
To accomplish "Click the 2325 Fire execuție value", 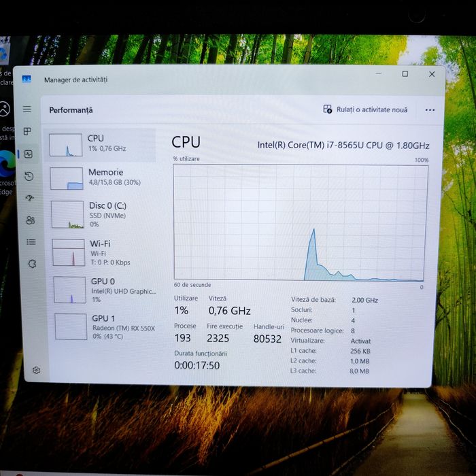I will coord(218,338).
